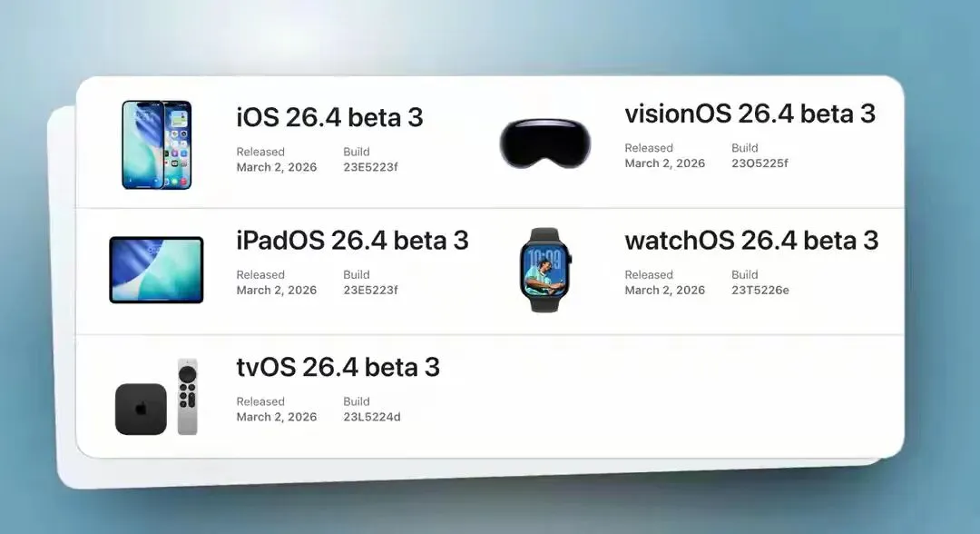Open the tvOS 26.4 beta 3 heading
This screenshot has width=980, height=534.
(338, 368)
